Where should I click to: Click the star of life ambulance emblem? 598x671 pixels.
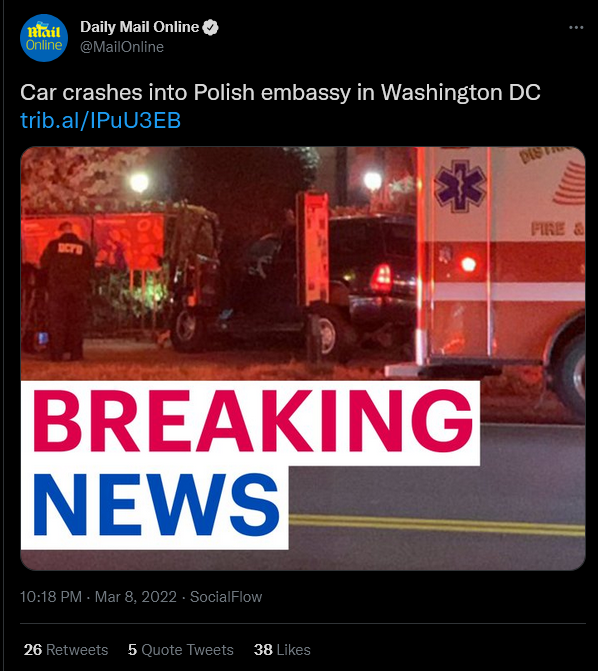(460, 186)
